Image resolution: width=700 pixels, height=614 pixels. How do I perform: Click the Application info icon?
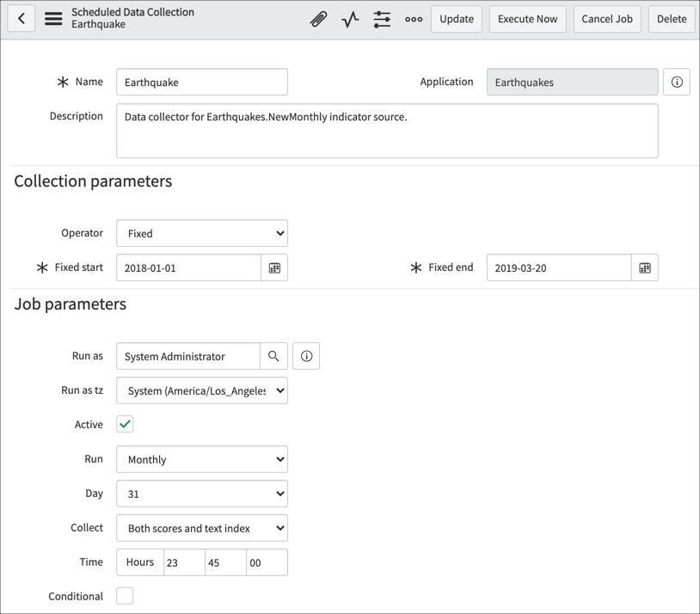click(x=677, y=82)
